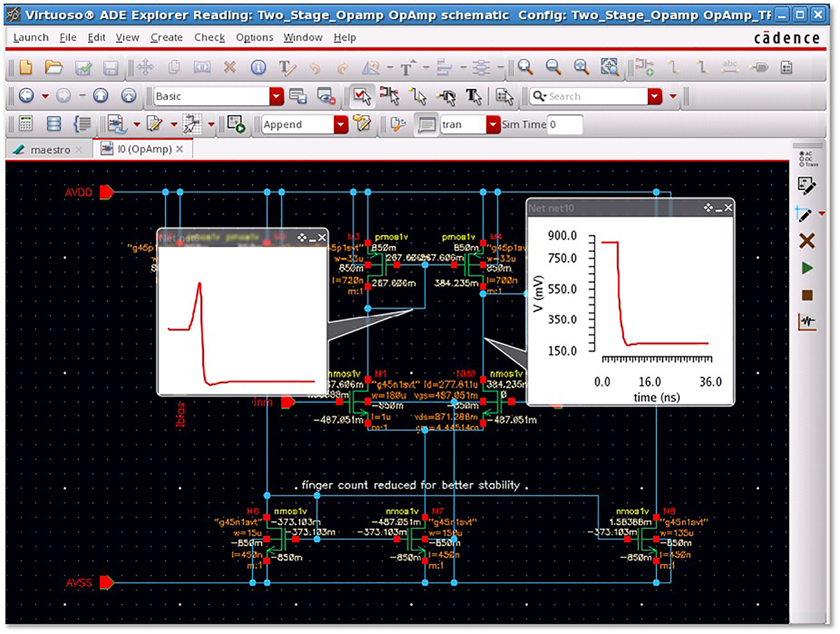This screenshot has width=840, height=634.
Task: Open the Property info (i) icon
Action: click(258, 68)
